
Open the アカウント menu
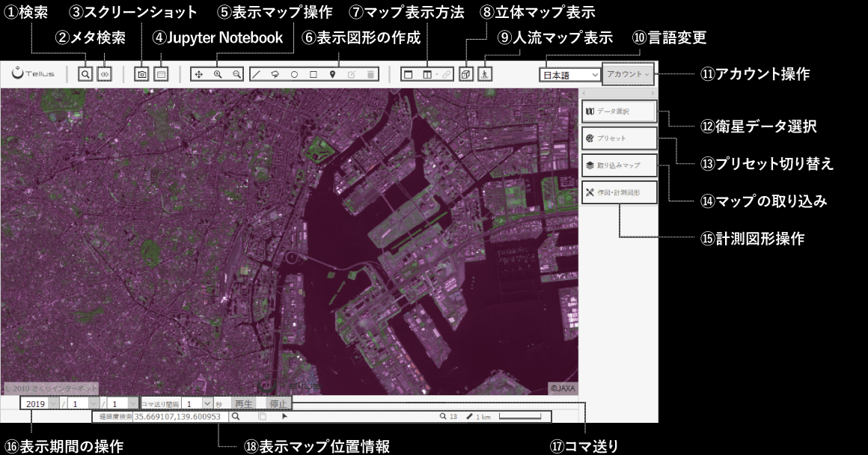pos(628,73)
